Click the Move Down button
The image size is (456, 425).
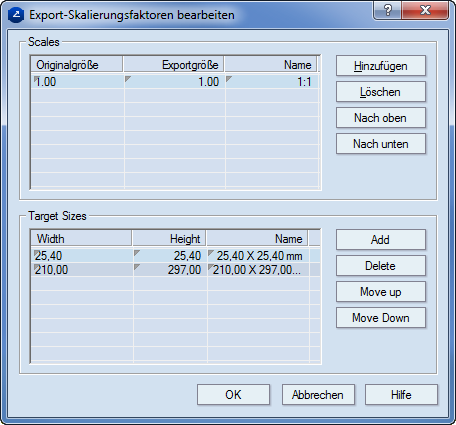[x=381, y=318]
